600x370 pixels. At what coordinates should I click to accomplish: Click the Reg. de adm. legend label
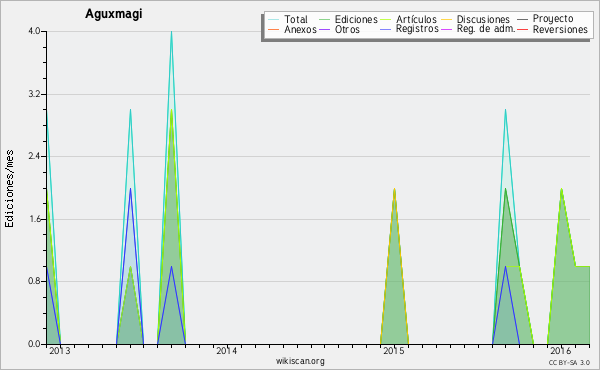tap(486, 29)
